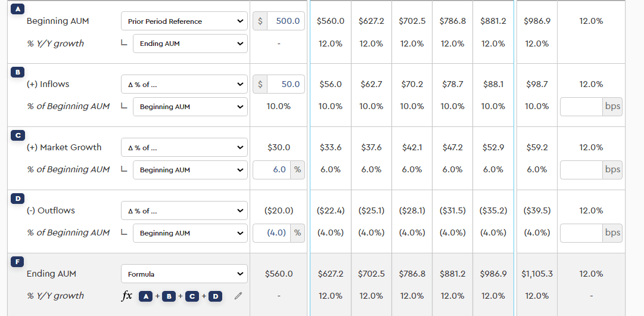Select row badge C above Market Growth
The image size is (644, 316).
(x=17, y=135)
